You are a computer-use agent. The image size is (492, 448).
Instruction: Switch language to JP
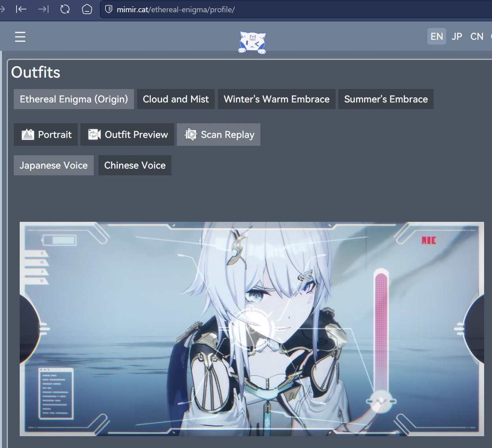click(x=457, y=36)
